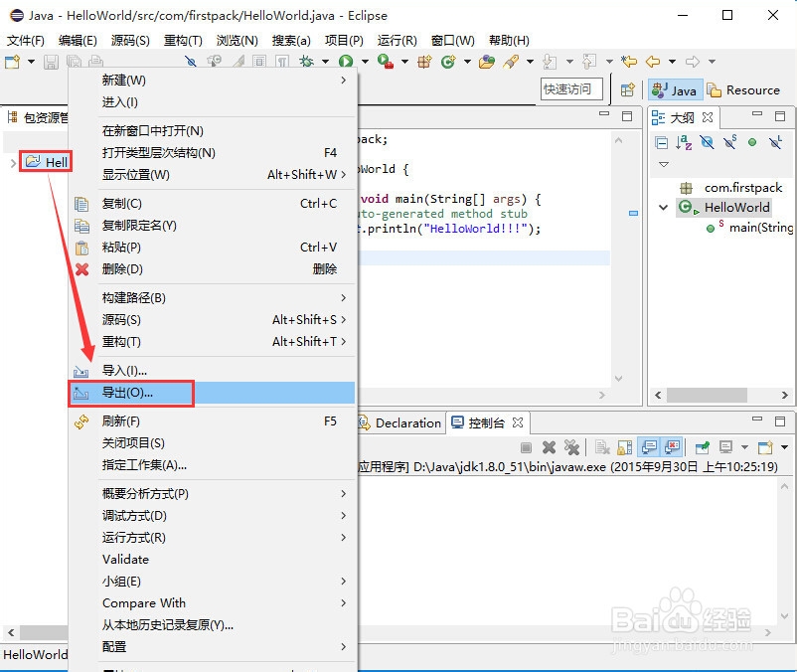Click the Run Last Tool external icon
This screenshot has width=797, height=672.
386,62
